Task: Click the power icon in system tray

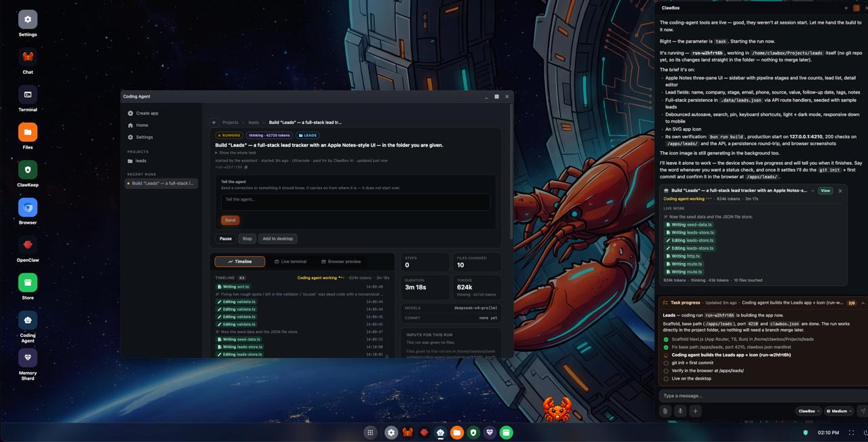Action: pos(865,433)
